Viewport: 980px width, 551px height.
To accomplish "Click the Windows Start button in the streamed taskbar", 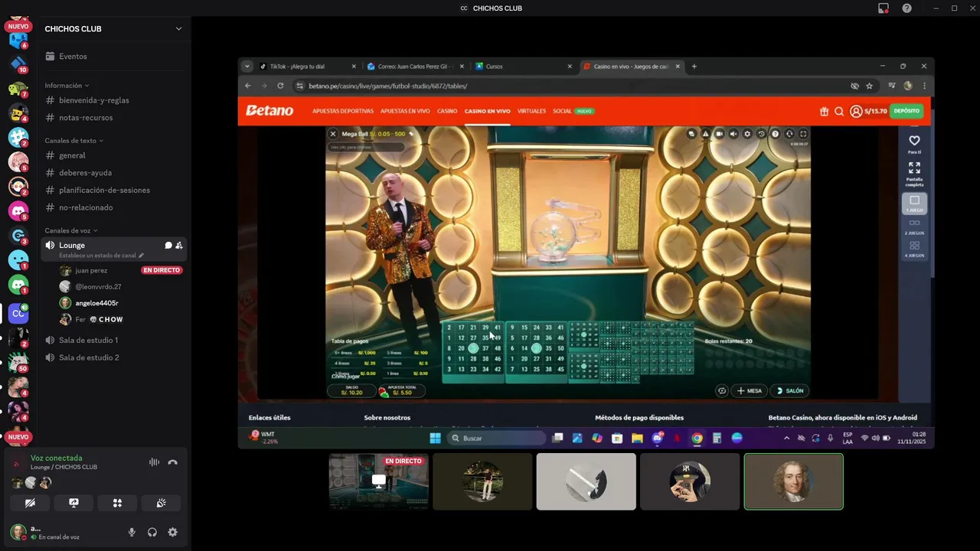I will coord(435,438).
